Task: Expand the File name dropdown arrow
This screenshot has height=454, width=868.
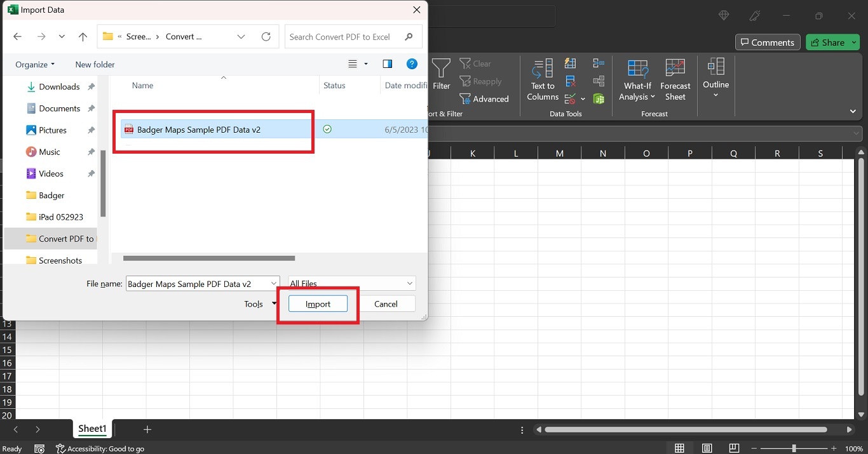Action: coord(274,284)
